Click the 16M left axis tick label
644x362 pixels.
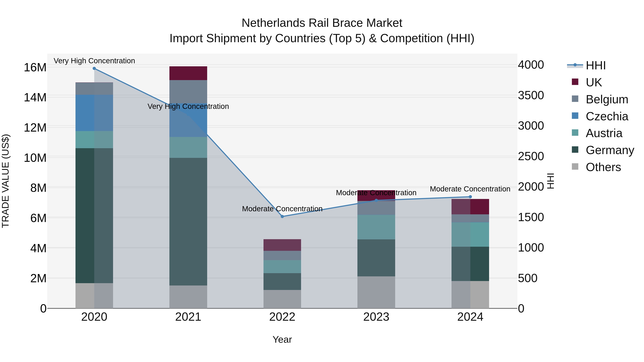click(35, 67)
